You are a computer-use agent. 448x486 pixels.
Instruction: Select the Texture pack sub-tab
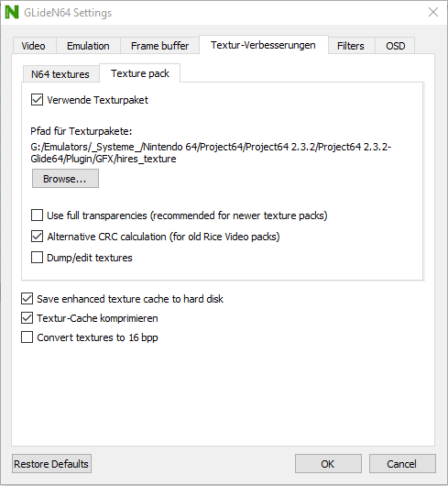coord(140,73)
